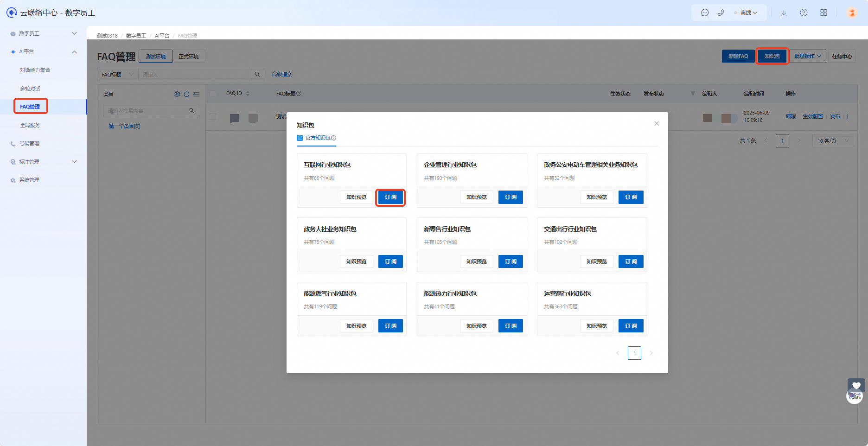The height and width of the screenshot is (446, 868).
Task: Open the help question mark icon in top bar
Action: [x=804, y=13]
